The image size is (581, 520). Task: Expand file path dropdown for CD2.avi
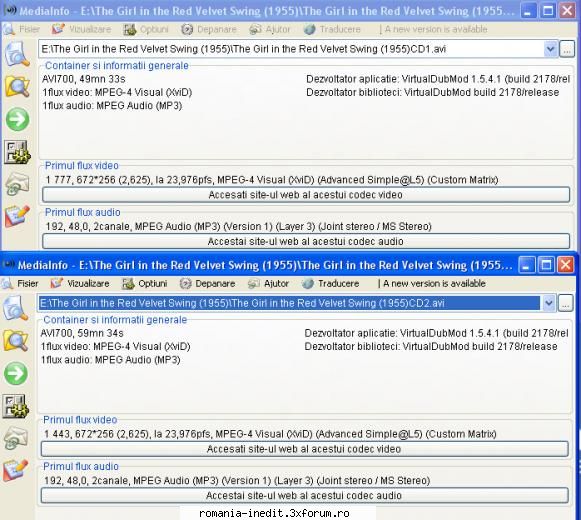pos(549,304)
